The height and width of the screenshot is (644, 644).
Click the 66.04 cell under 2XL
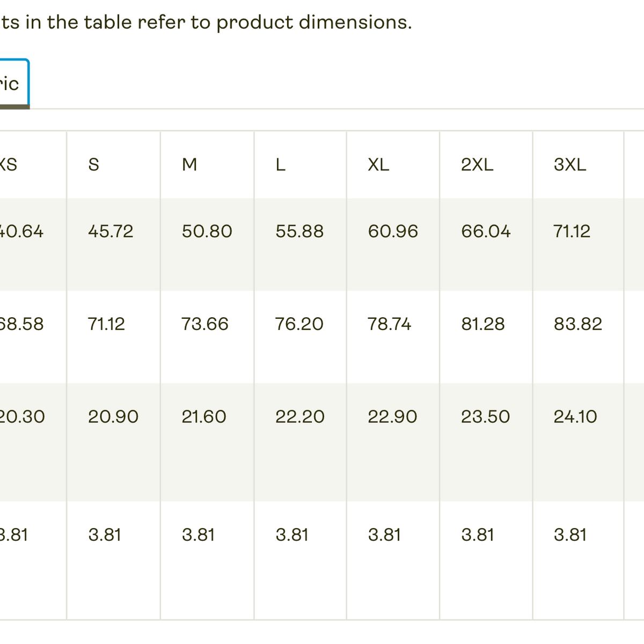pyautogui.click(x=486, y=231)
